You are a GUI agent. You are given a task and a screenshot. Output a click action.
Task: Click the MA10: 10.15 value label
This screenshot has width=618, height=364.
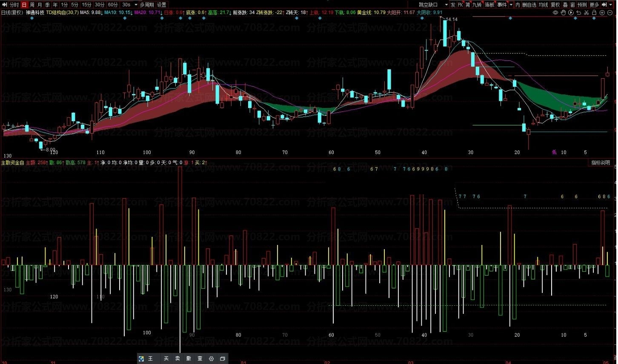tap(117, 13)
